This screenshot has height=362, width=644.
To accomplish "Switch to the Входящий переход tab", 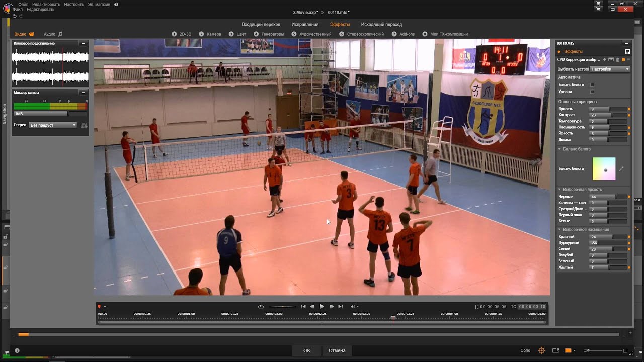I will click(x=261, y=24).
